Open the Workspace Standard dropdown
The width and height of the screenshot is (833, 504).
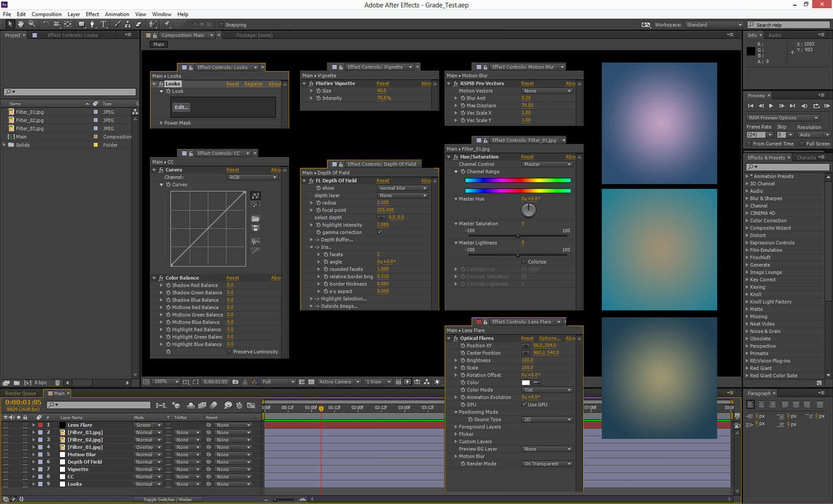(x=714, y=24)
